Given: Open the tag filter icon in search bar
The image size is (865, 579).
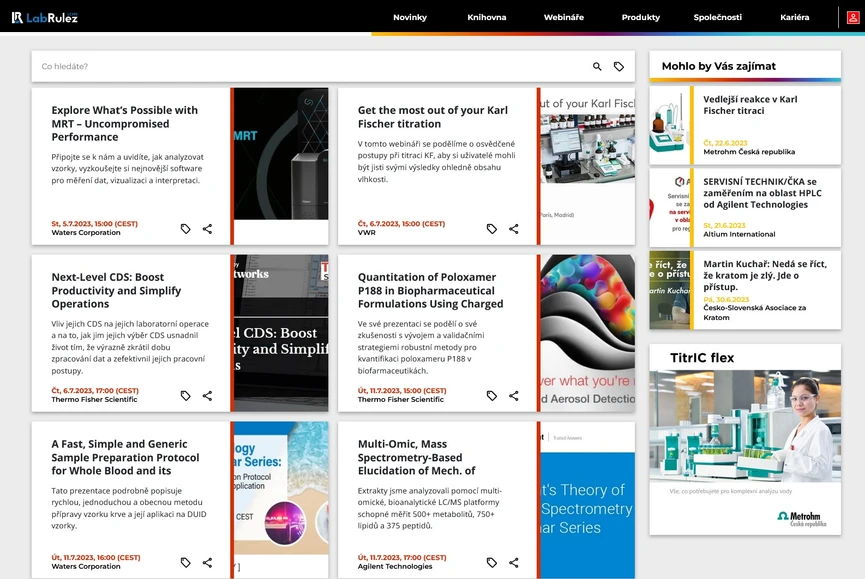Looking at the screenshot, I should (x=619, y=66).
